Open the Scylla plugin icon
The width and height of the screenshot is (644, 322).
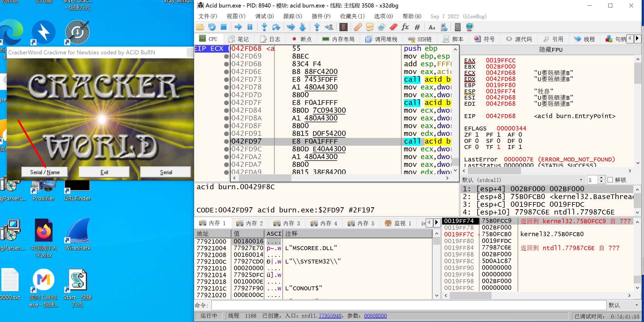pos(343,27)
